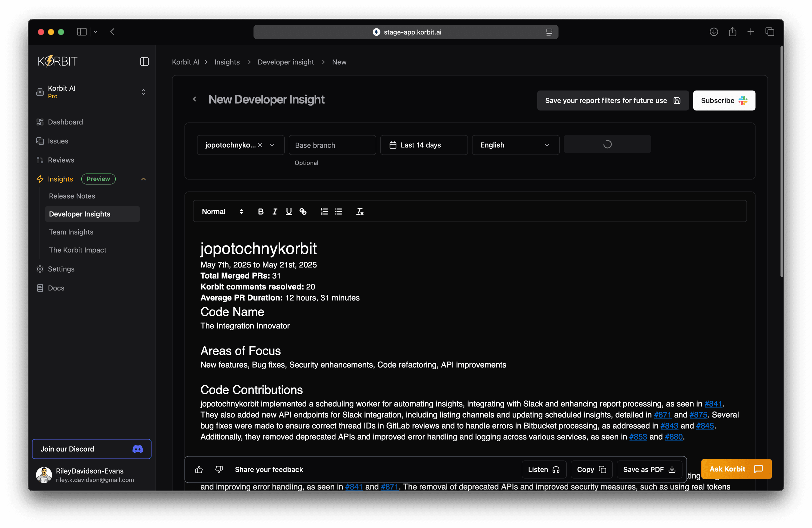The width and height of the screenshot is (812, 528).
Task: Click the reader icon in address bar
Action: coord(549,32)
